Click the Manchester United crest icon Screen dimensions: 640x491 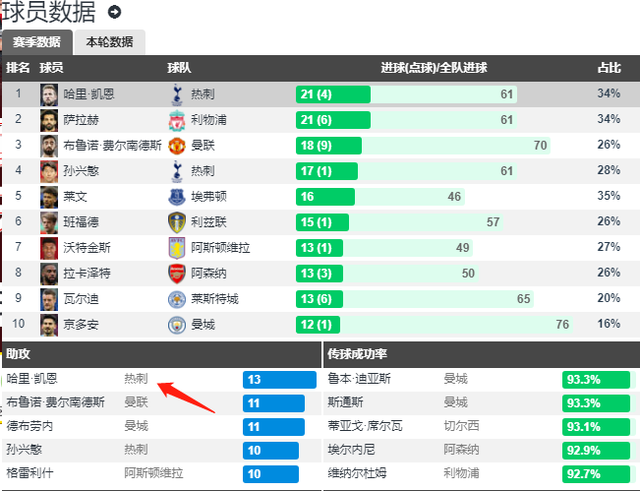point(177,146)
